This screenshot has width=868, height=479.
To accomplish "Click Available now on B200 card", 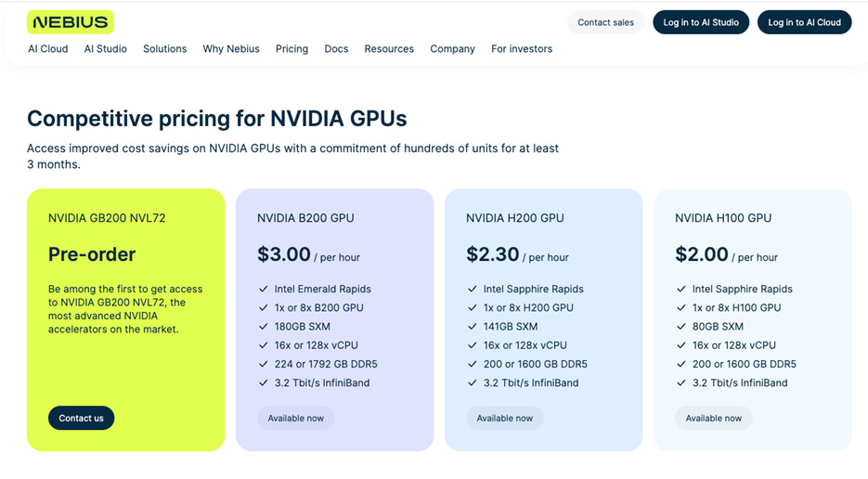I will click(295, 418).
